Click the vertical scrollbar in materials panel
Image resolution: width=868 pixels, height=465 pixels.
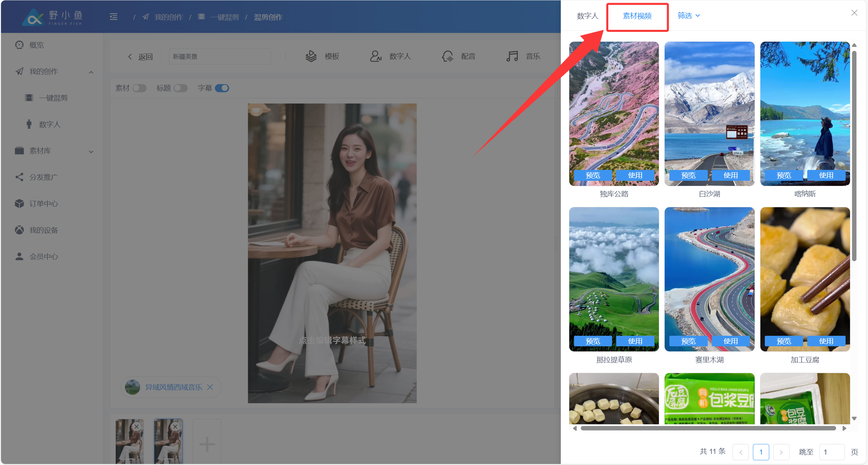tap(854, 156)
